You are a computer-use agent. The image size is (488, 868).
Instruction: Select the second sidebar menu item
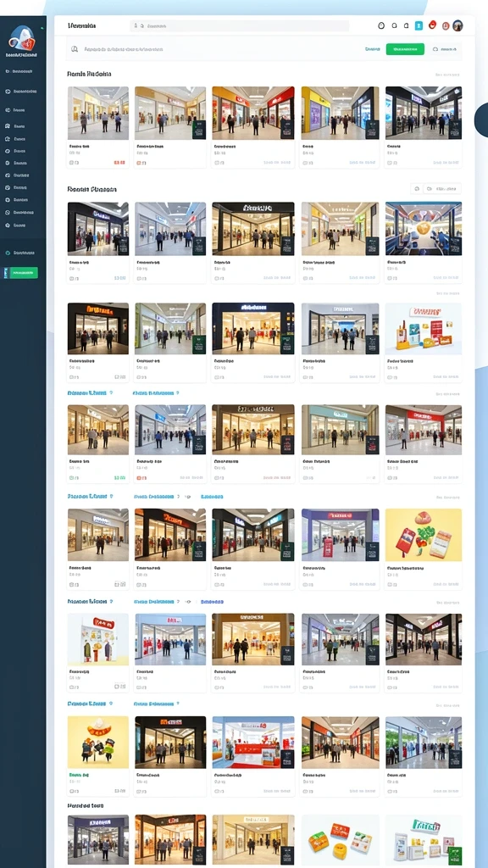click(21, 92)
